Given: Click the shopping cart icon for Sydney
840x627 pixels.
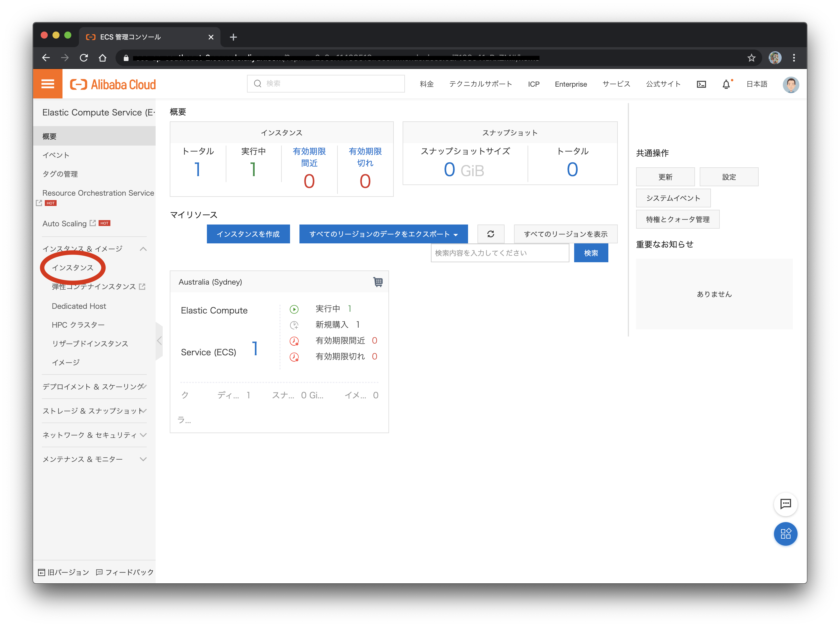Looking at the screenshot, I should (x=378, y=282).
